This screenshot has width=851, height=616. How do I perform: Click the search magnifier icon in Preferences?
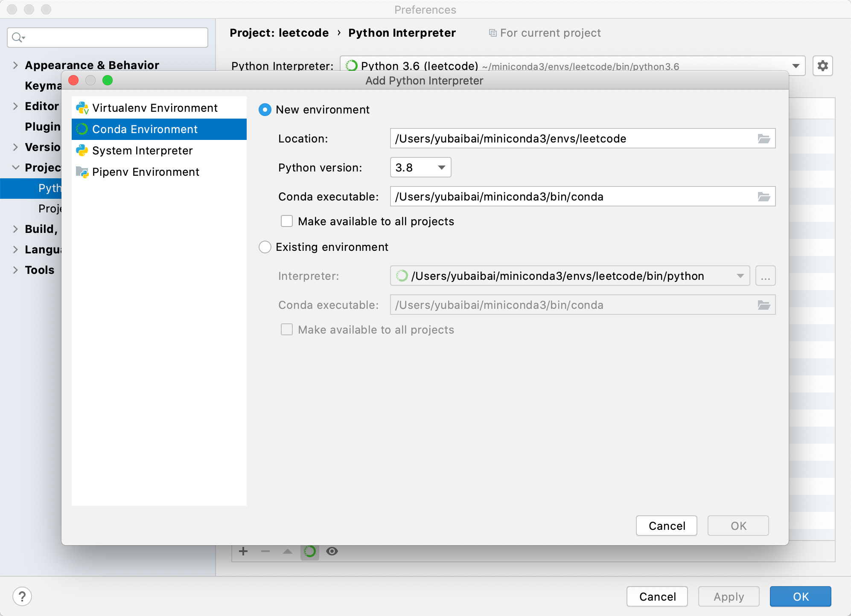(x=18, y=38)
